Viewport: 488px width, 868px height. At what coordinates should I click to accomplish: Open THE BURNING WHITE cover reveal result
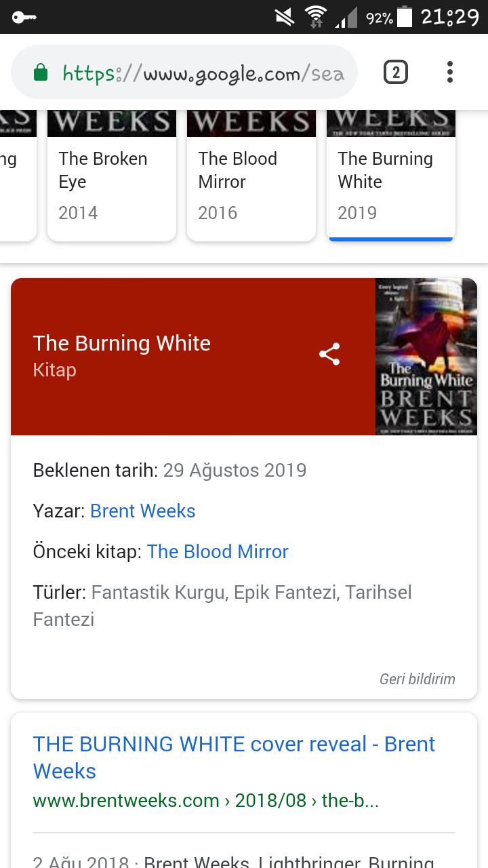click(x=234, y=757)
